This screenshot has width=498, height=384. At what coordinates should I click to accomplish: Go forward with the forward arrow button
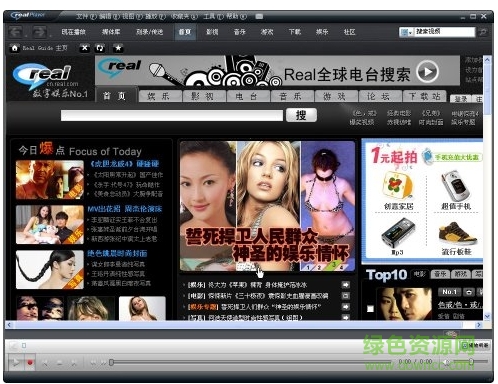pos(39,32)
